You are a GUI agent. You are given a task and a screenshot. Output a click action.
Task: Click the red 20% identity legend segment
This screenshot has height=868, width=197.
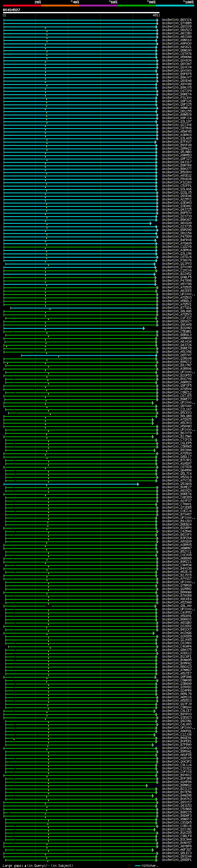(22, 6)
